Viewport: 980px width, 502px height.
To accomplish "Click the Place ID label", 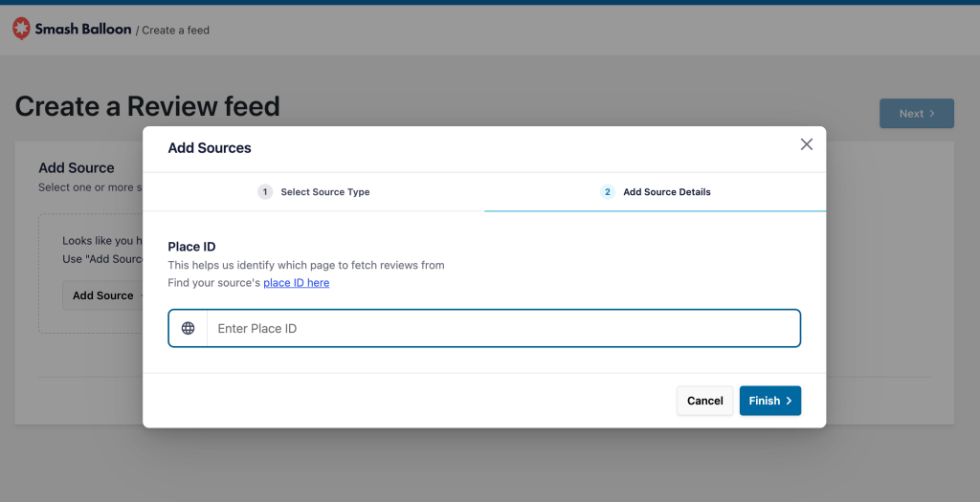I will click(x=191, y=247).
